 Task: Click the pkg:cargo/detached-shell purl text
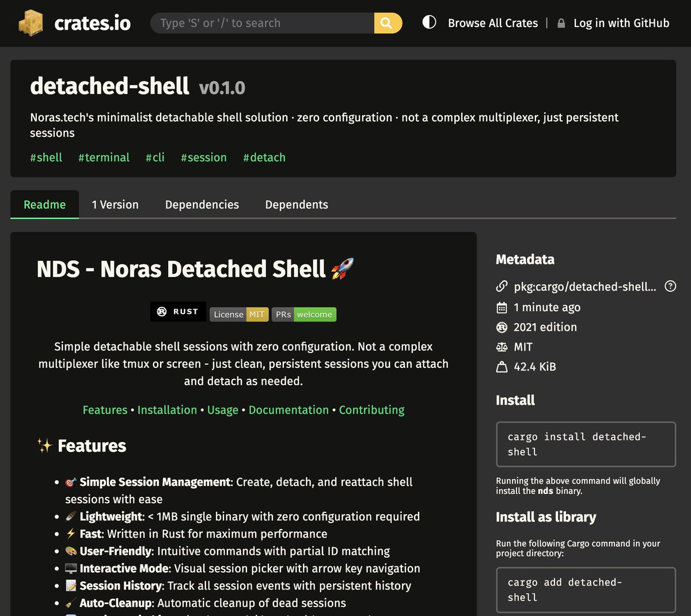(585, 287)
